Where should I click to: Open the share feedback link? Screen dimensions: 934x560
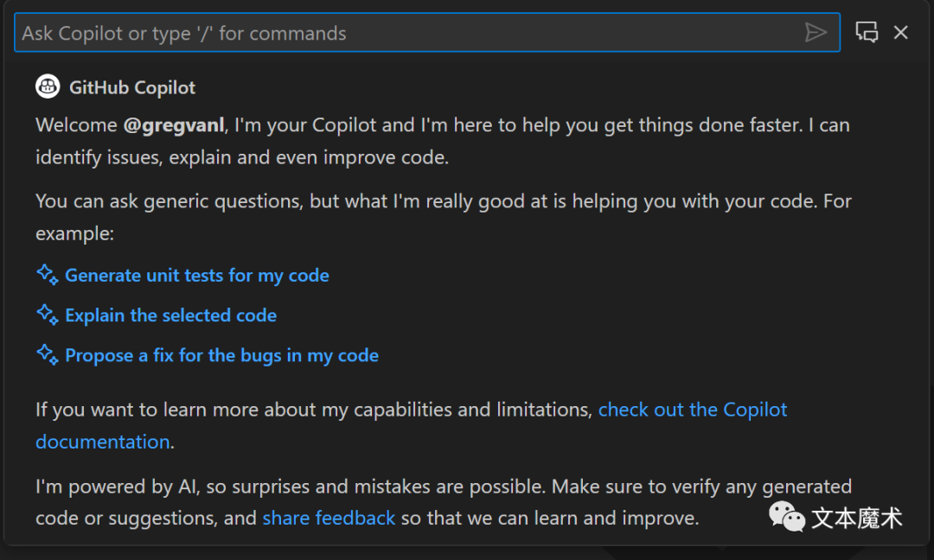[x=329, y=518]
